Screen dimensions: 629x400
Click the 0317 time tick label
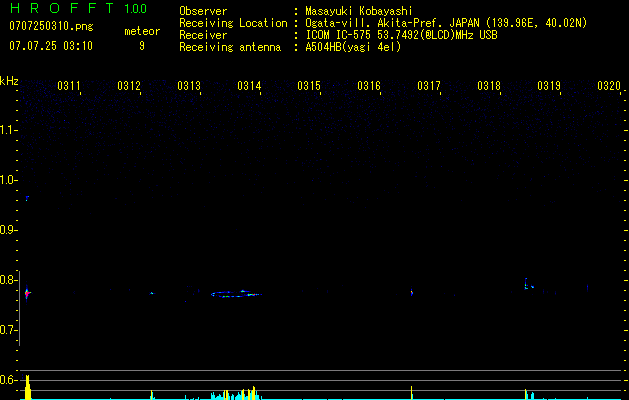tap(429, 85)
